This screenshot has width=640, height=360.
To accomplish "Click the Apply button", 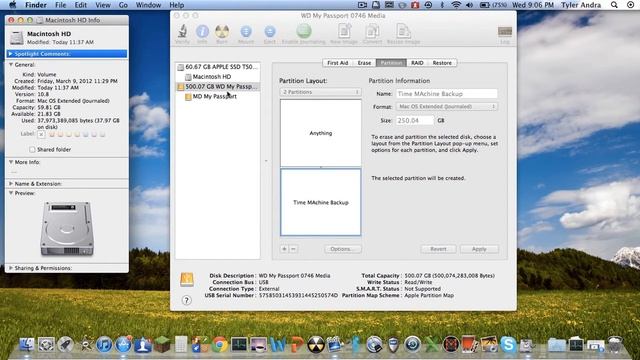I will [x=479, y=249].
